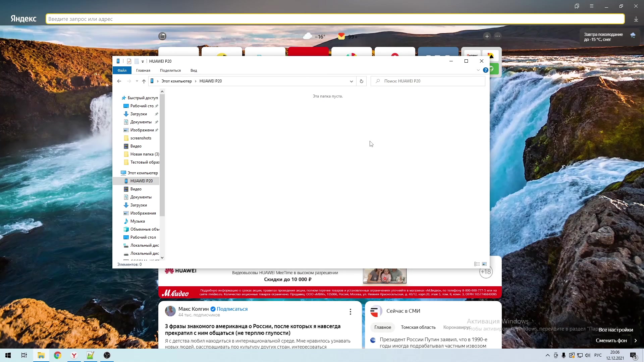Expand the Explorer ribbon chevron
Image resolution: width=644 pixels, height=362 pixels.
478,70
